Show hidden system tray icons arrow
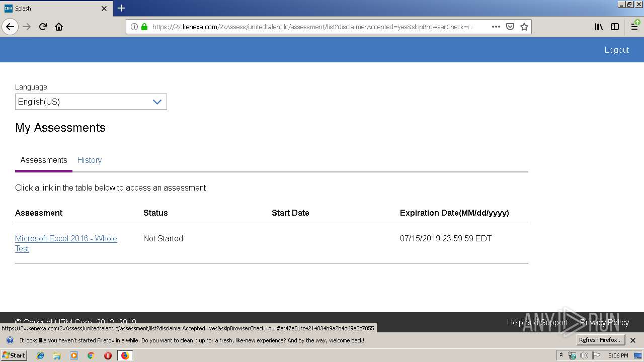Image resolution: width=644 pixels, height=362 pixels. pyautogui.click(x=561, y=355)
